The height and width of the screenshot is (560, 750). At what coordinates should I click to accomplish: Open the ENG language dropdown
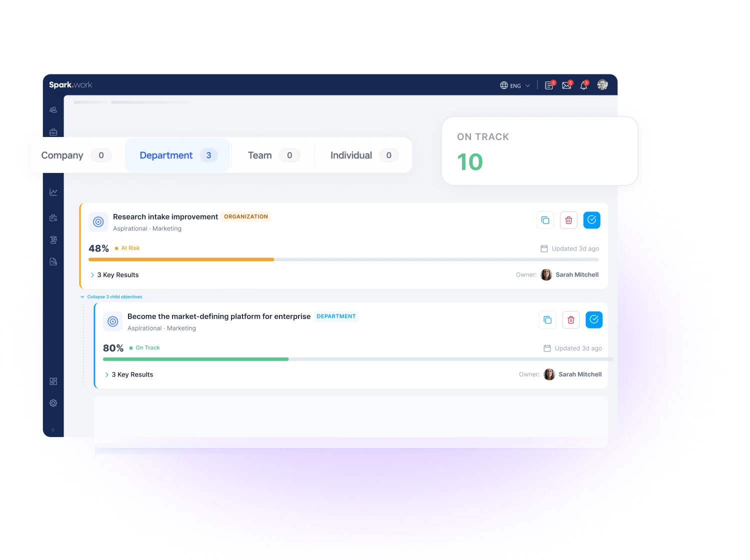(515, 85)
